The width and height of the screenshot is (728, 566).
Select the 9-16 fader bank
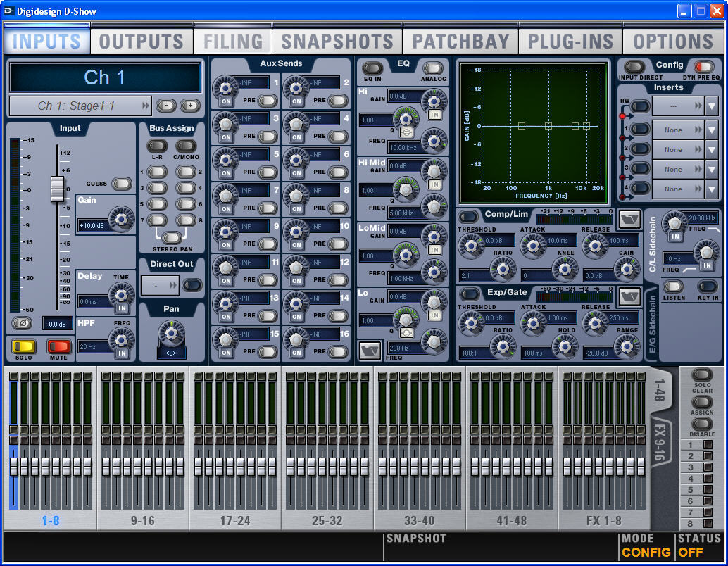(x=142, y=521)
